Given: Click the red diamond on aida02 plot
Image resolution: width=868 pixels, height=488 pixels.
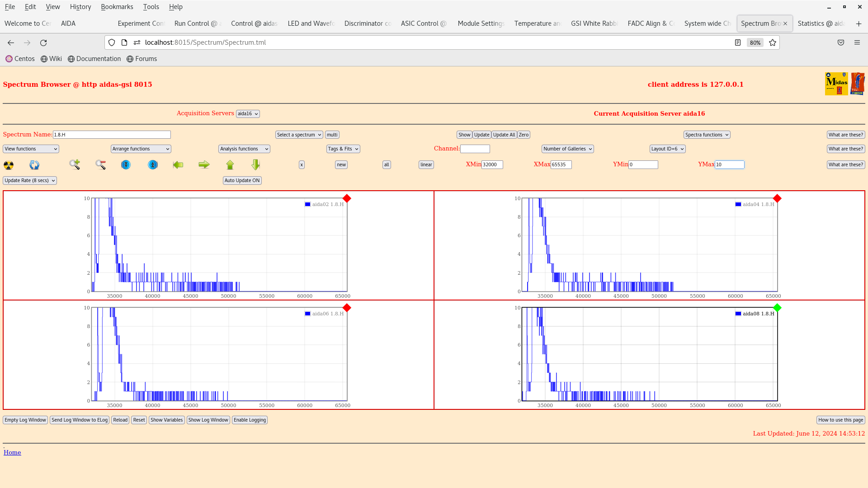Looking at the screenshot, I should (347, 198).
